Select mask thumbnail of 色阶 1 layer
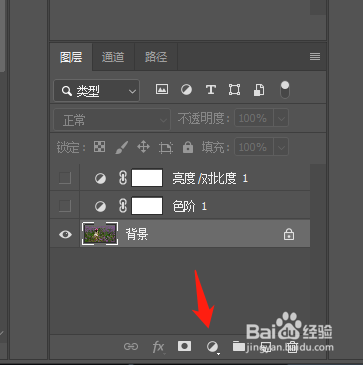Viewport: 363px width, 365px height. [x=147, y=206]
